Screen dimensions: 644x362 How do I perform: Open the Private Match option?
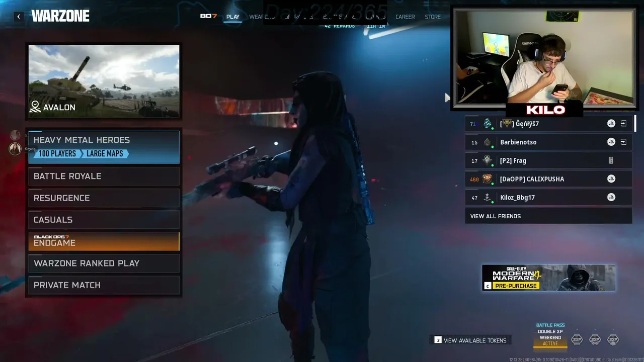coord(104,285)
